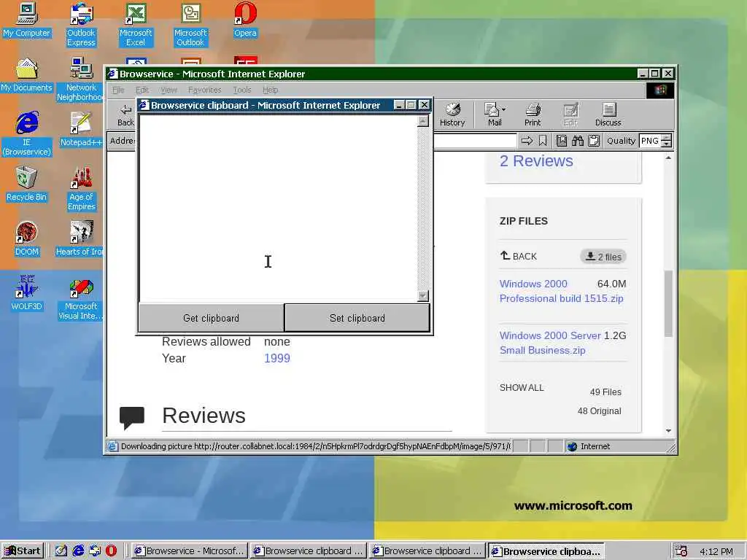Click the Go arrow next to address bar
This screenshot has width=747, height=560.
coord(527,141)
